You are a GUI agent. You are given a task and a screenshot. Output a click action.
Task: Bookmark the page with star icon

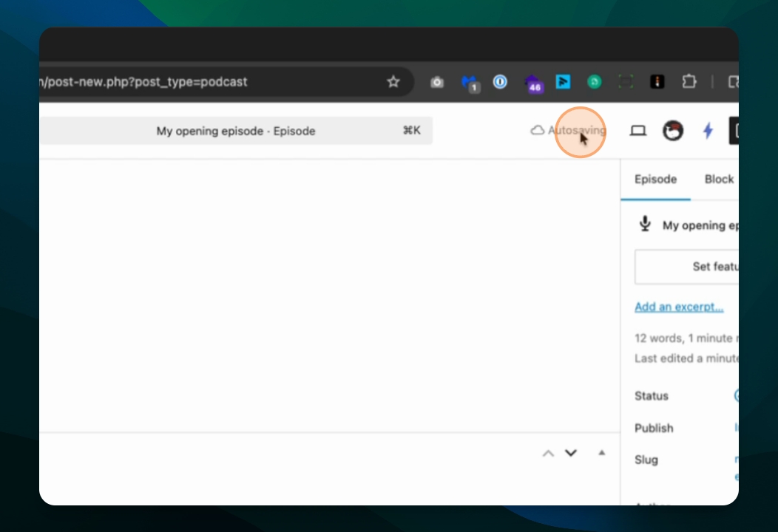click(393, 82)
